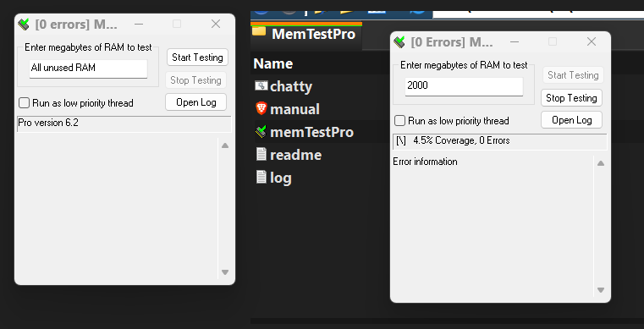Close the idle '[0 errors]' MemTest window
644x329 pixels.
216,25
